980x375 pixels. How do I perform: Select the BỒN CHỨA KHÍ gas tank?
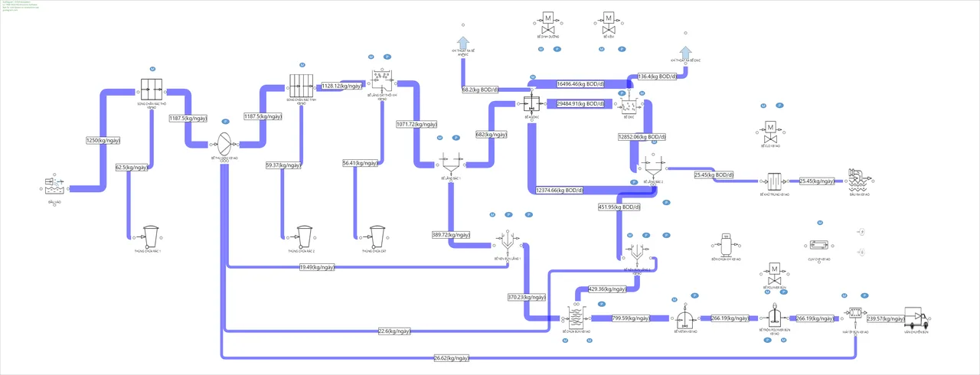pos(725,244)
